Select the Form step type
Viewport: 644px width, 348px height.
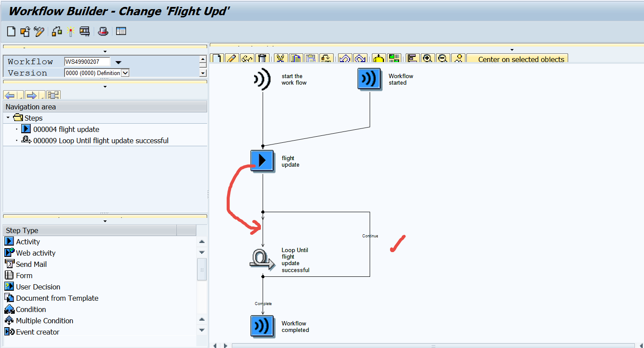click(x=24, y=276)
